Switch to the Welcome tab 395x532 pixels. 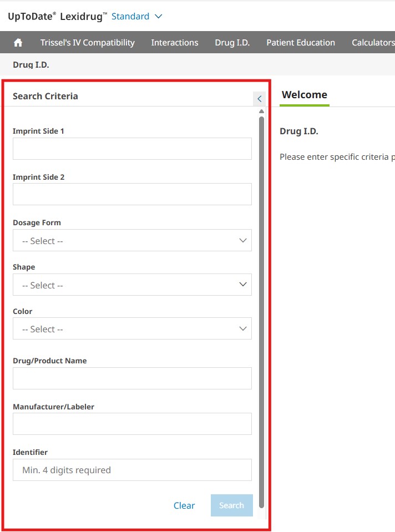tap(304, 95)
